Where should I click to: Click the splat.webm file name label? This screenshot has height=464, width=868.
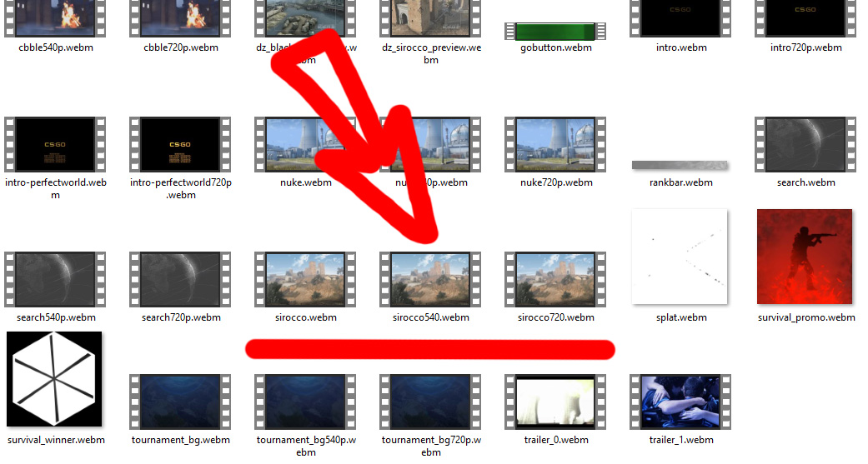click(x=681, y=317)
